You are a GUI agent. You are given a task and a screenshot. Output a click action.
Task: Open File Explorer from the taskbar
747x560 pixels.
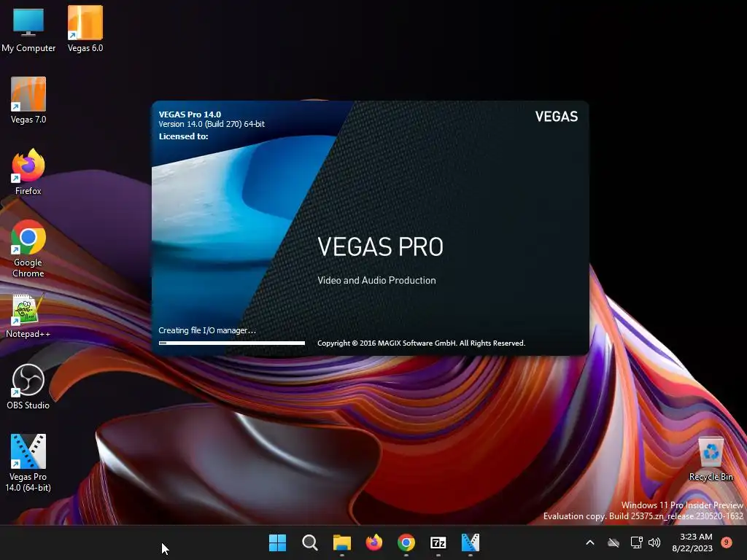tap(341, 542)
